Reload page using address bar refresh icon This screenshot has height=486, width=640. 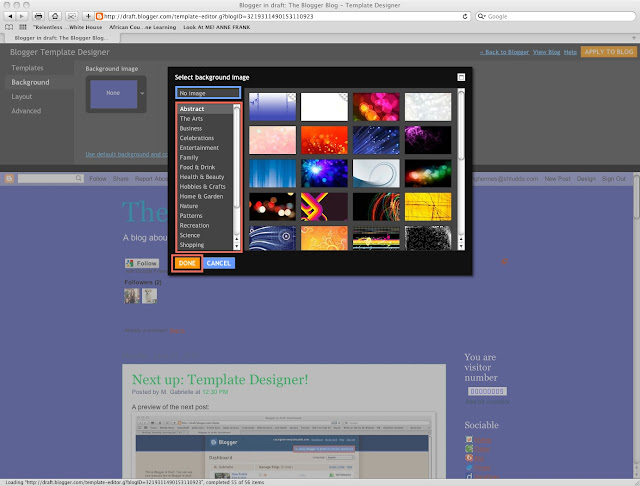[x=465, y=16]
